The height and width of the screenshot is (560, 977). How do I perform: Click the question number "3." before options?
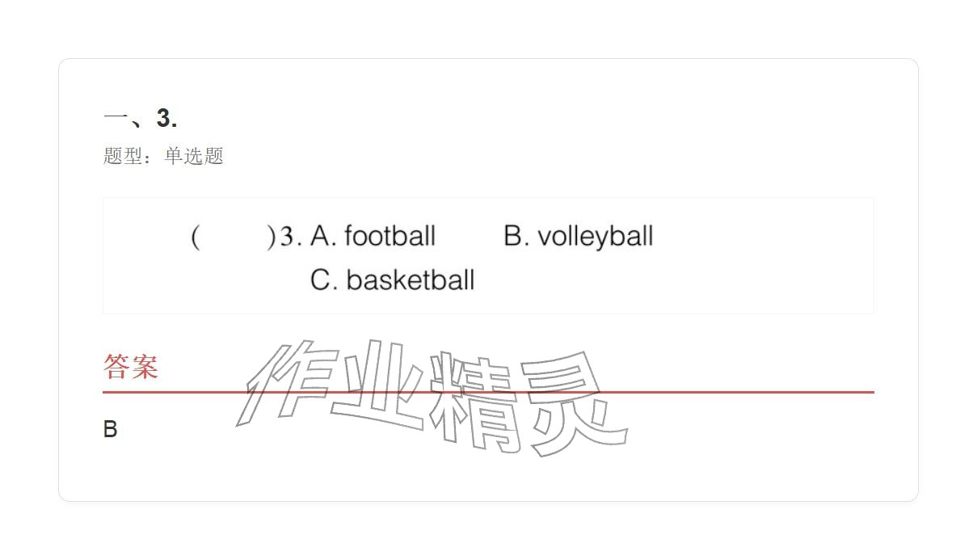pos(290,237)
